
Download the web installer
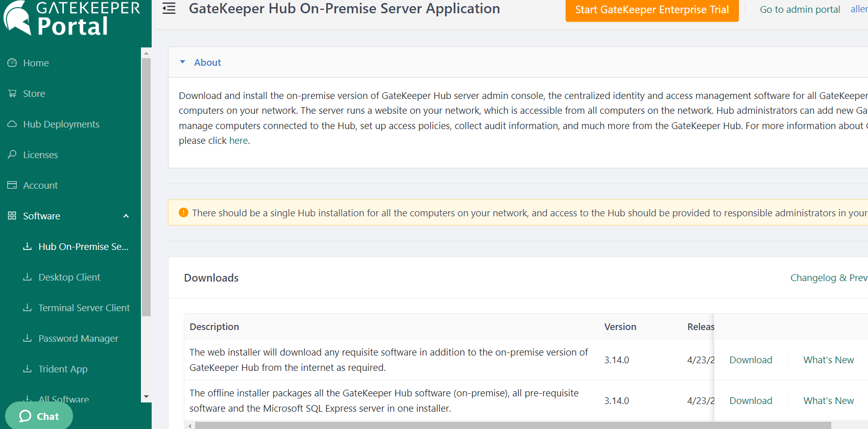751,360
